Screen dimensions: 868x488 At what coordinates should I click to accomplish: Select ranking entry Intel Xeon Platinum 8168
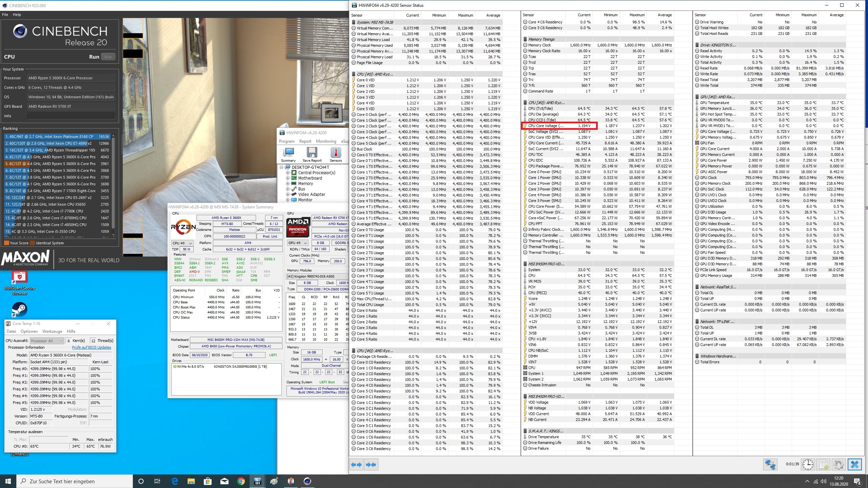point(57,137)
